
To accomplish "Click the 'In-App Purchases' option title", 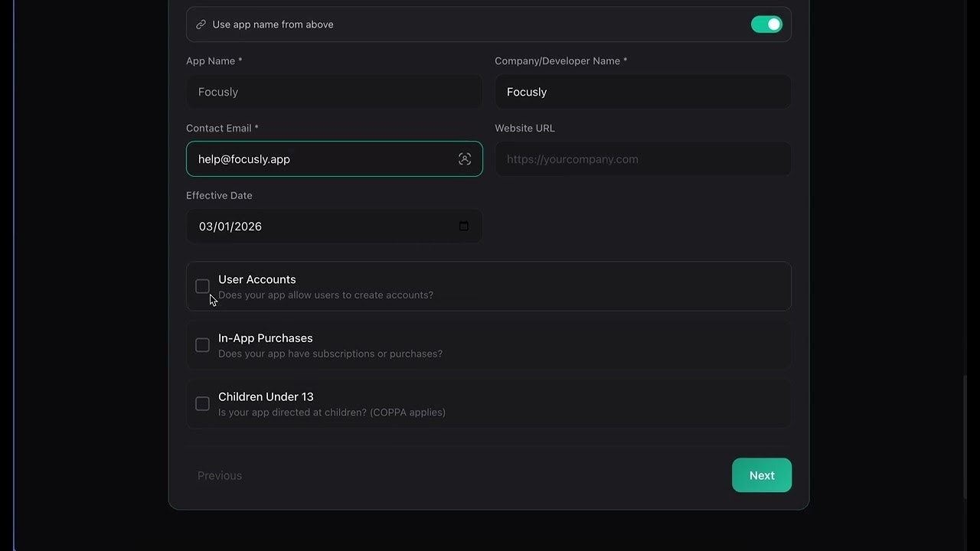I will pos(265,338).
